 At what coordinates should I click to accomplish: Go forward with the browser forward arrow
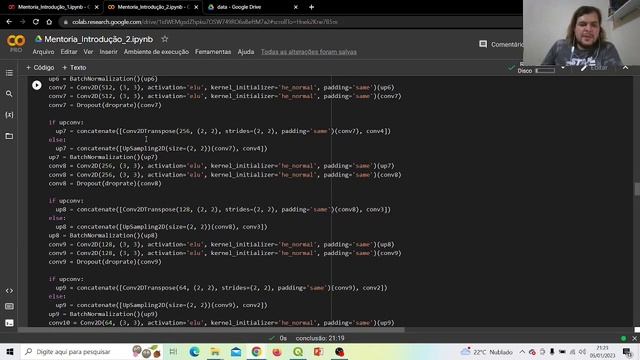22,22
